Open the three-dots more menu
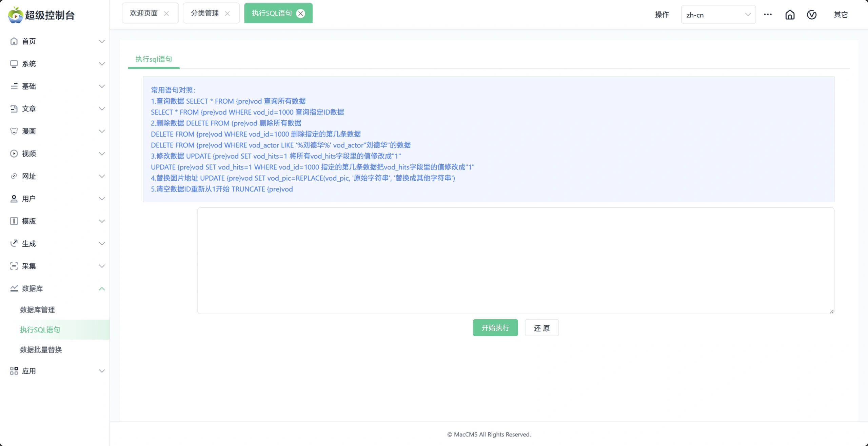 coord(768,14)
